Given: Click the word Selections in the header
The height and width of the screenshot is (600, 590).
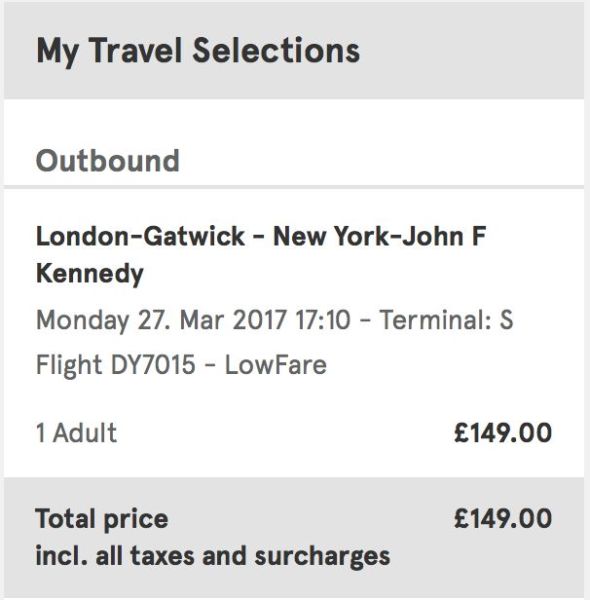Looking at the screenshot, I should [276, 50].
